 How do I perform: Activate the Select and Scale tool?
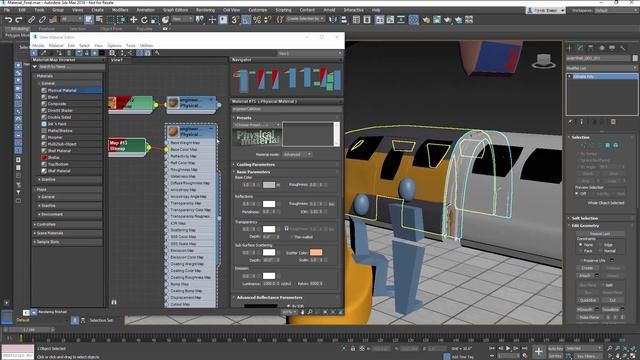155,20
